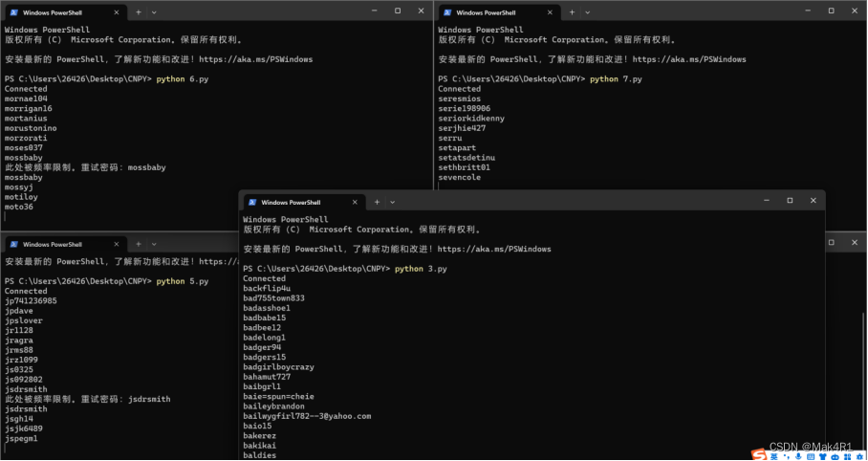Click the Sogou input method logo
868x461 pixels.
coord(759,455)
